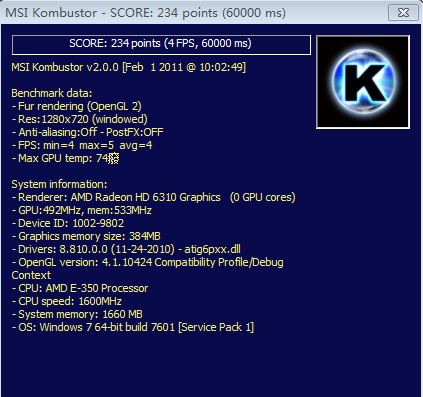This screenshot has height=397, width=423.
Task: Click the 'CPU speed: 1600MHz' line
Action: click(x=67, y=301)
